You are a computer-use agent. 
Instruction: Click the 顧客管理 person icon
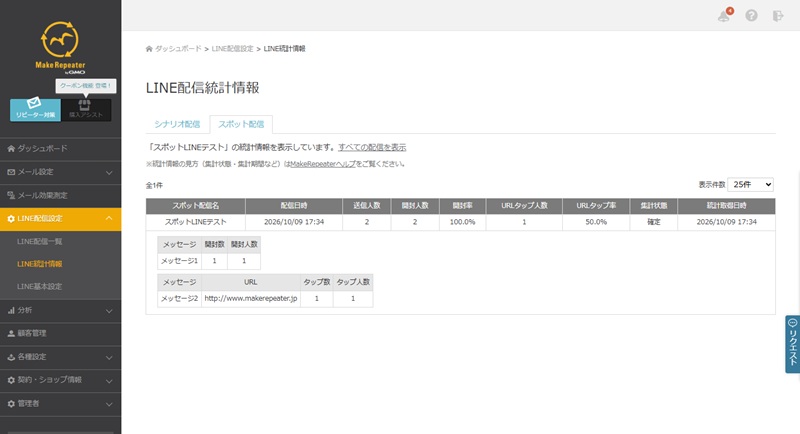coord(11,334)
